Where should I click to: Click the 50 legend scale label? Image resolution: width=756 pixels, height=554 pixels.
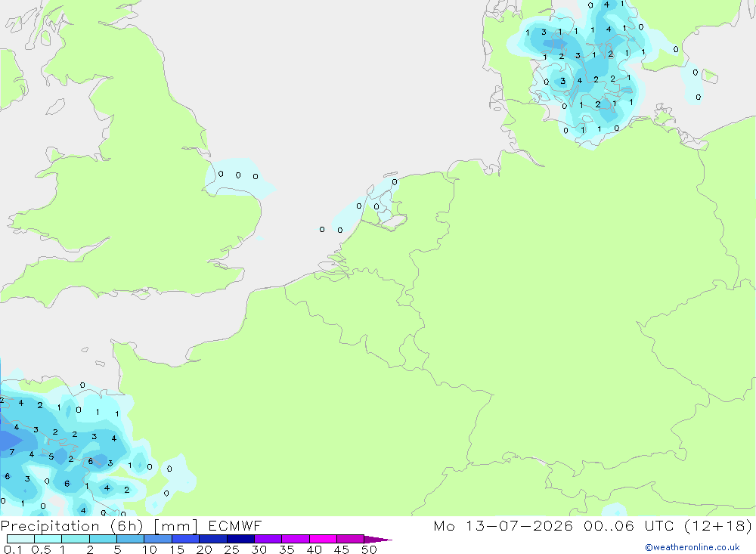(369, 549)
